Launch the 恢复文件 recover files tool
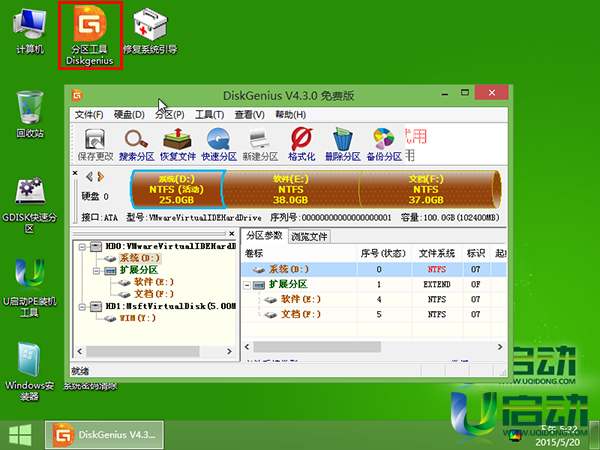Screen dimensions: 600x450 pos(178,145)
